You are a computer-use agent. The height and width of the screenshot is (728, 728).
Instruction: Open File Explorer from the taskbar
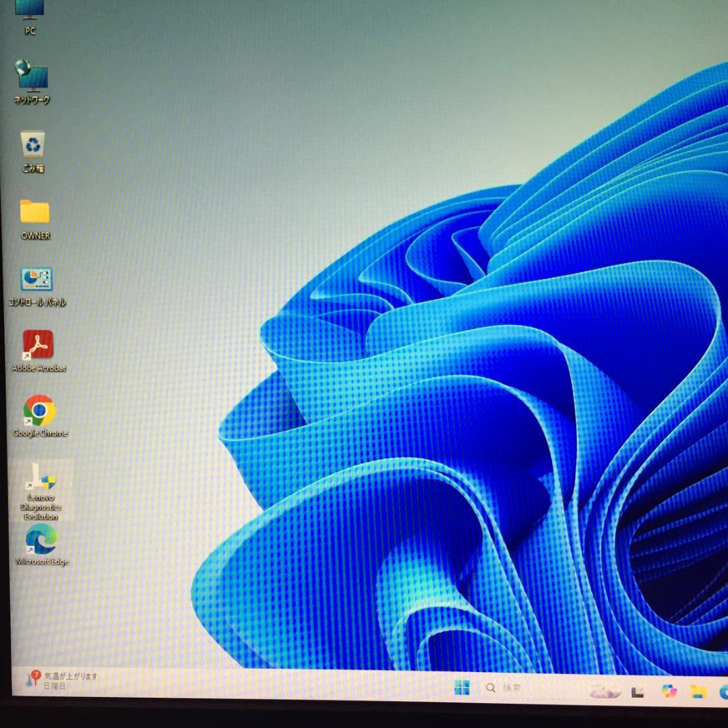click(x=698, y=692)
